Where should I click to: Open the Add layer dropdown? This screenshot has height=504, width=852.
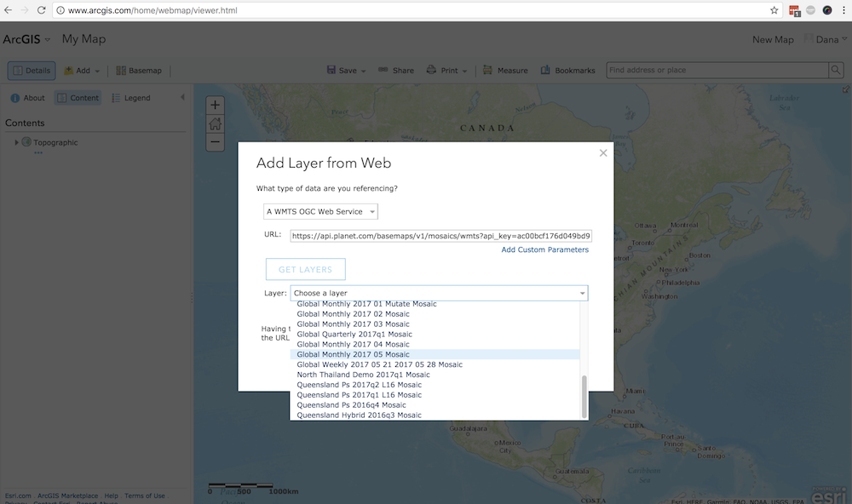[x=82, y=71]
